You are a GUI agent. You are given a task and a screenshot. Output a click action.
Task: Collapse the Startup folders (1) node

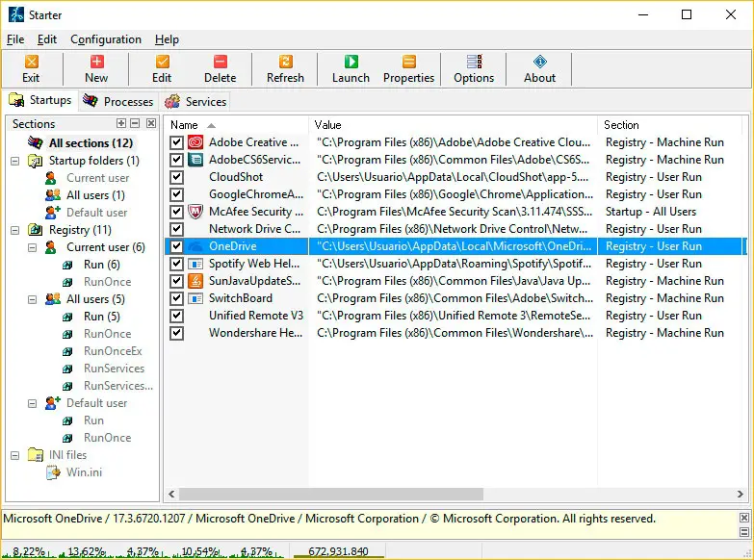pos(14,161)
